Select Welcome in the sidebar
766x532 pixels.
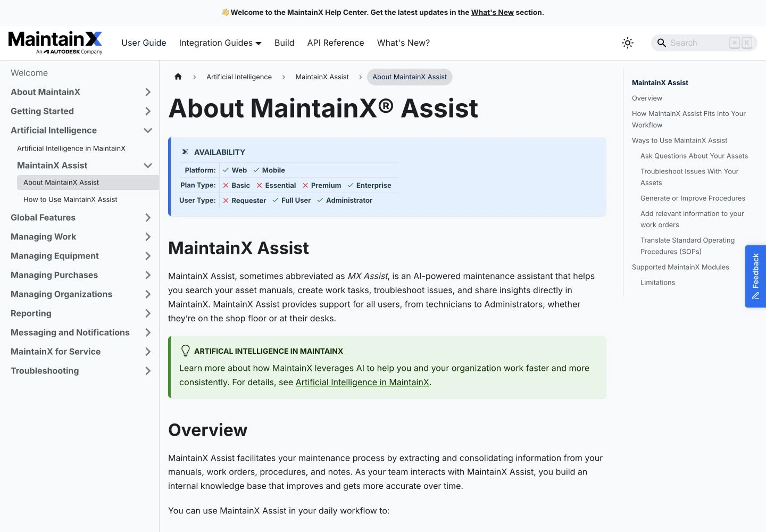29,73
